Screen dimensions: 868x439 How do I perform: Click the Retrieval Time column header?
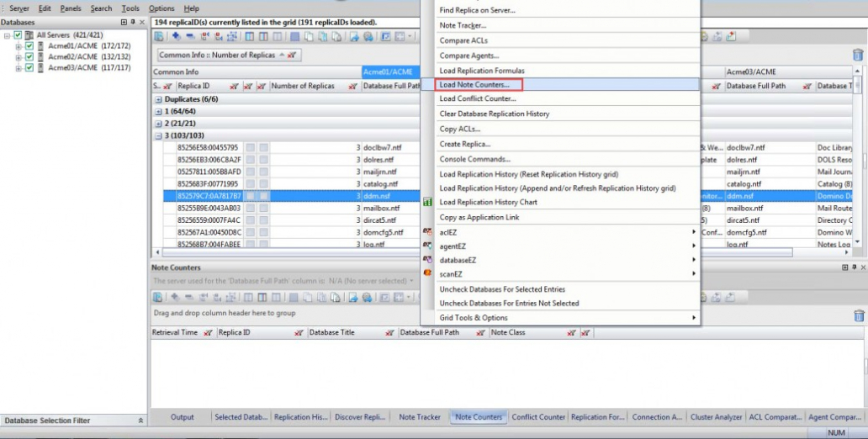(183, 333)
